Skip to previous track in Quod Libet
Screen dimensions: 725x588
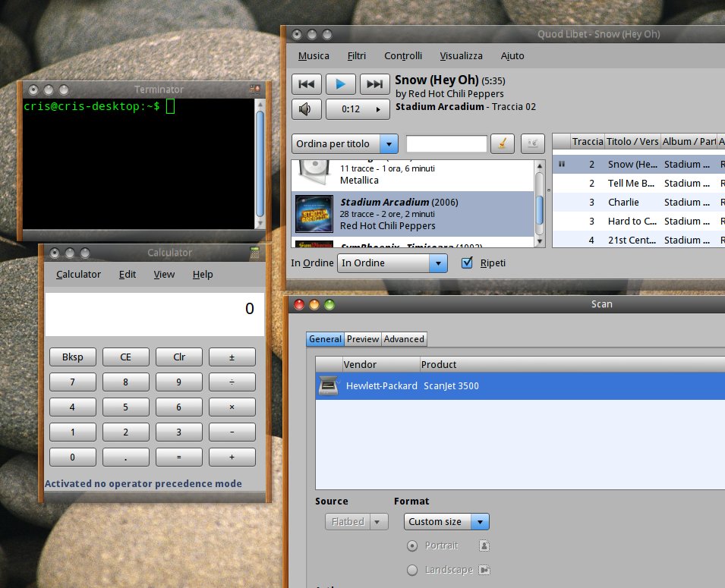click(307, 84)
